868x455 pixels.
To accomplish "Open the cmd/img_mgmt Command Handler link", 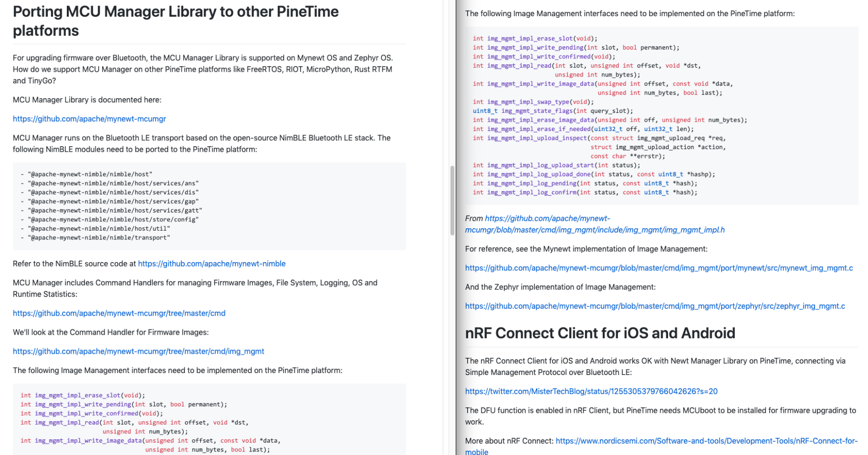I will [x=138, y=351].
